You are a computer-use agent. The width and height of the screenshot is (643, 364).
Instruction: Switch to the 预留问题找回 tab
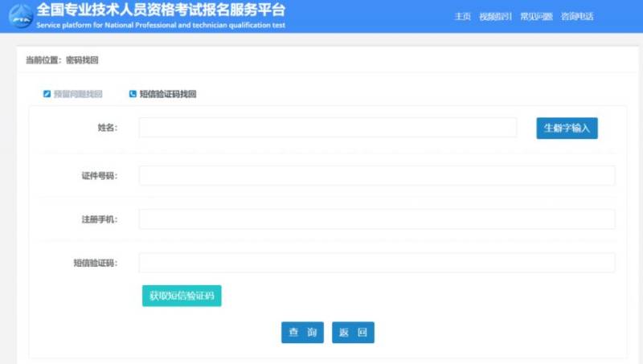tap(78, 94)
